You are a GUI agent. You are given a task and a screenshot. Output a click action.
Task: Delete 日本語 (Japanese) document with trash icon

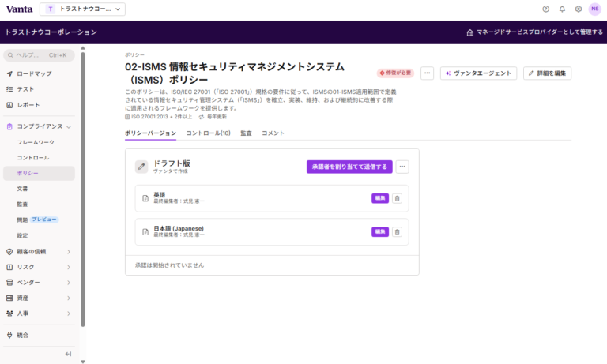[x=397, y=231]
